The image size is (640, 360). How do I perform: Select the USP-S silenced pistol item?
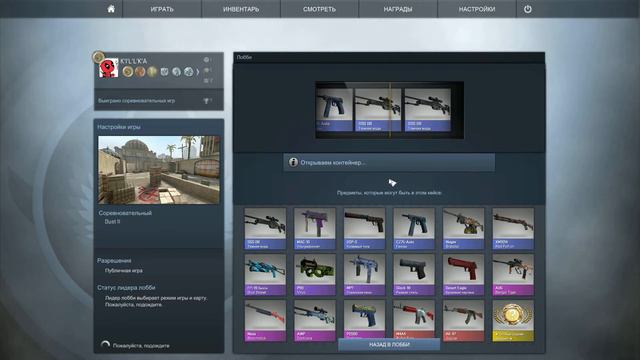tap(364, 229)
